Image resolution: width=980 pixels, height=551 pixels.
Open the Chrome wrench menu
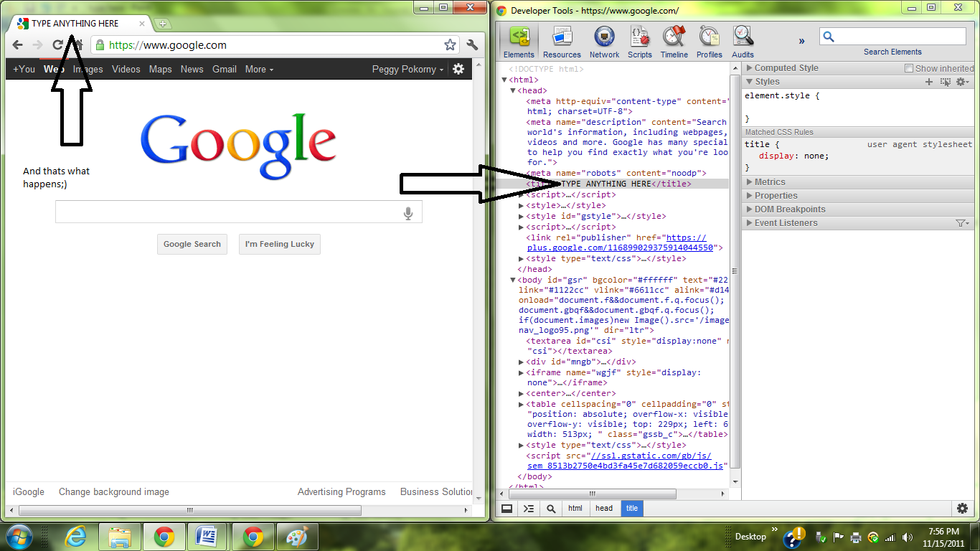point(471,45)
